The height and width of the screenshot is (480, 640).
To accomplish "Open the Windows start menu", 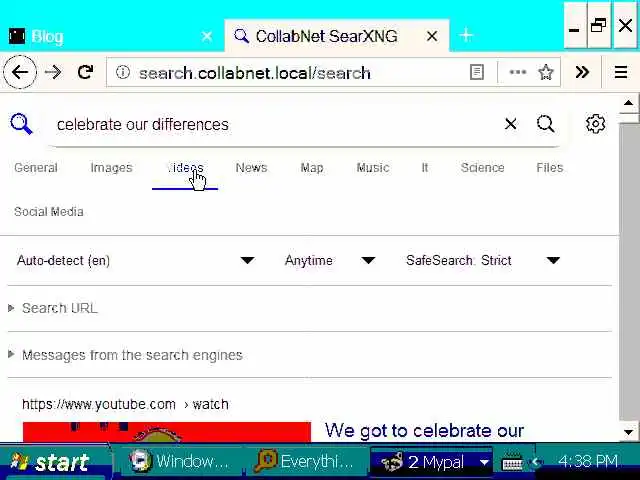I will pyautogui.click(x=54, y=462).
